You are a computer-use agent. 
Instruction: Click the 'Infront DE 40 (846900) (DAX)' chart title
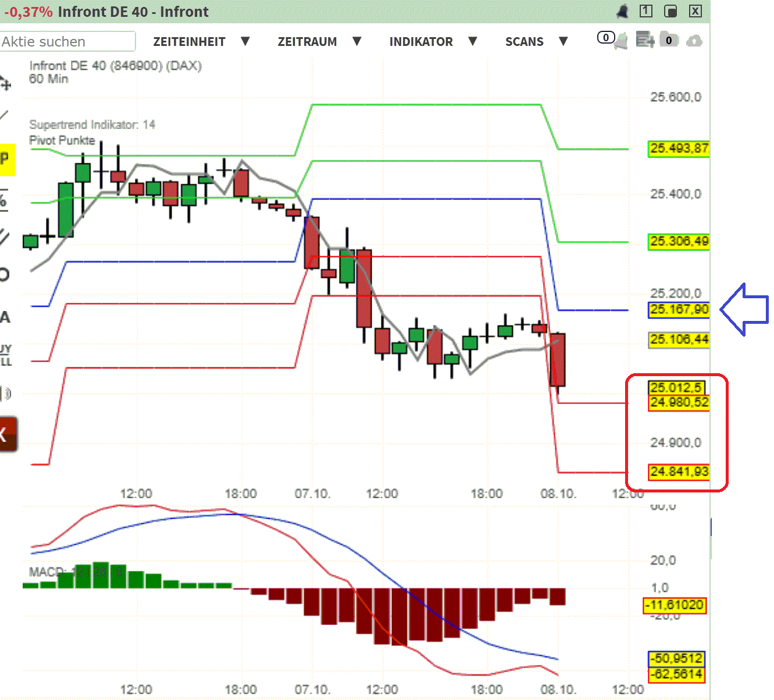pyautogui.click(x=115, y=66)
